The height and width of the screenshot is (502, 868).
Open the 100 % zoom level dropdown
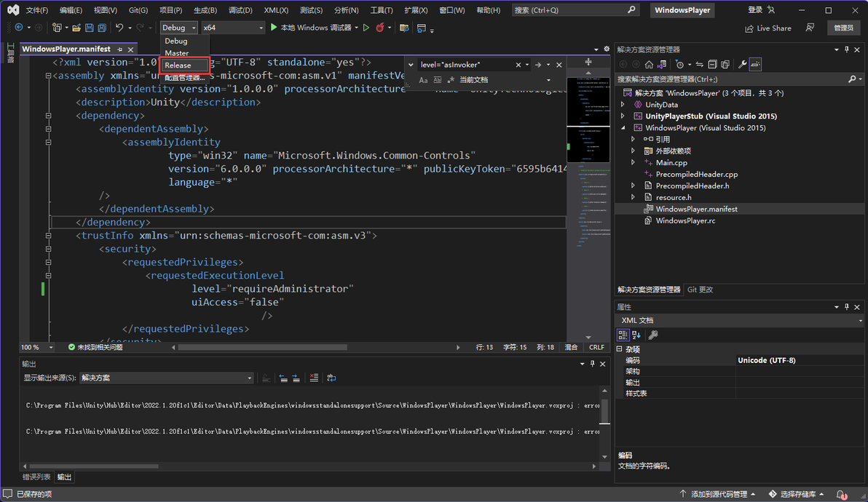click(36, 347)
